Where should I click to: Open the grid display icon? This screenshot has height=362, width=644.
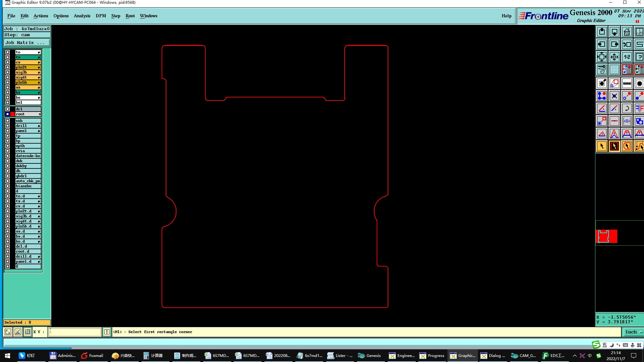tap(614, 69)
